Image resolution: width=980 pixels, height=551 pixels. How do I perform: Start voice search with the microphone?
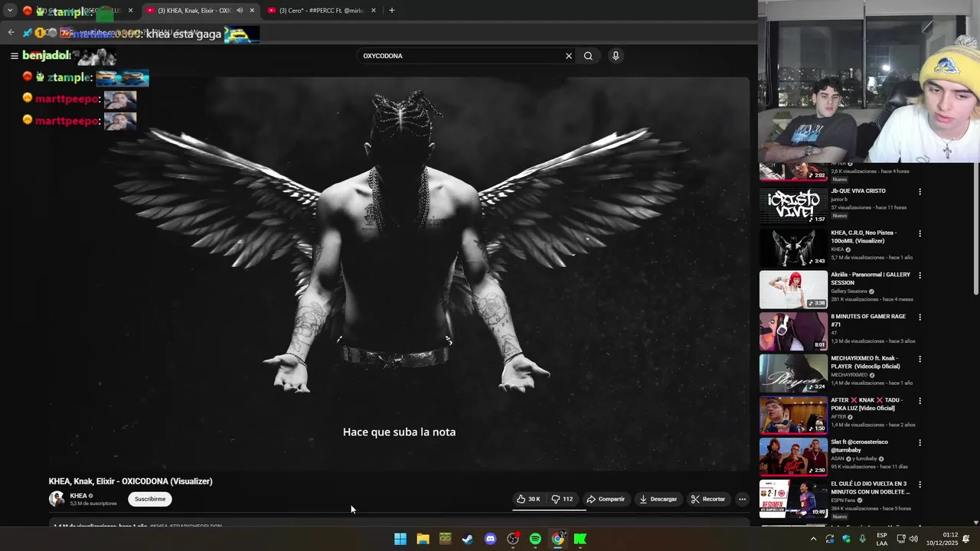[x=616, y=56]
